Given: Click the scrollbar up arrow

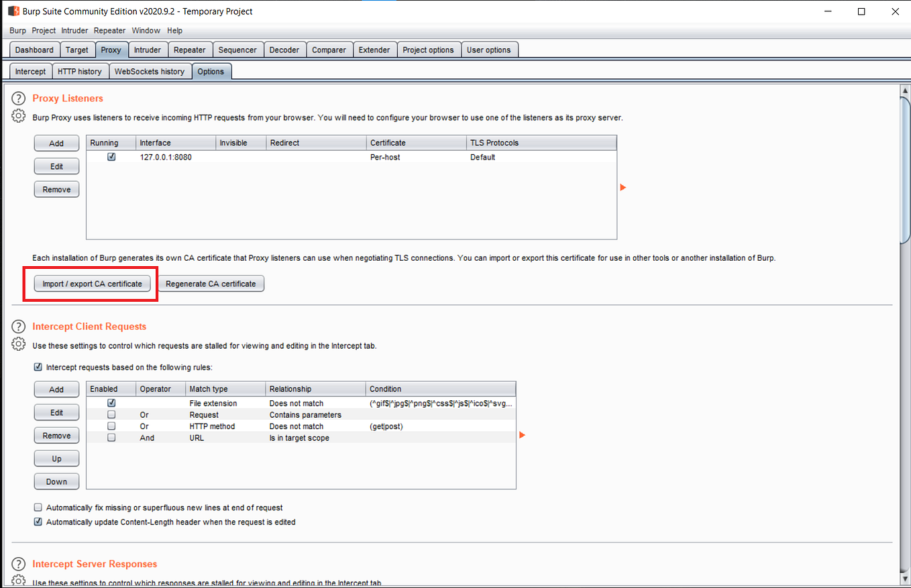Looking at the screenshot, I should pyautogui.click(x=905, y=91).
